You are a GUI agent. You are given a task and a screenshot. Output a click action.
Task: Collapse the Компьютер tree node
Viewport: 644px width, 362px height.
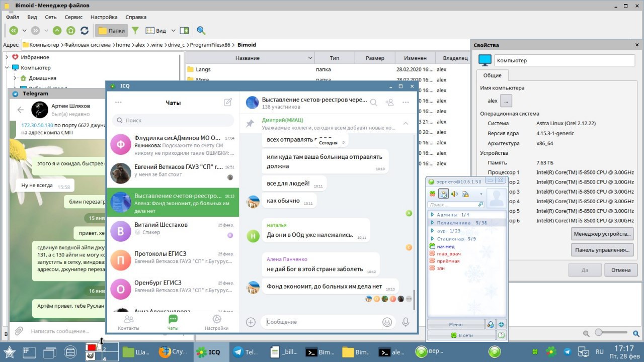(x=7, y=68)
